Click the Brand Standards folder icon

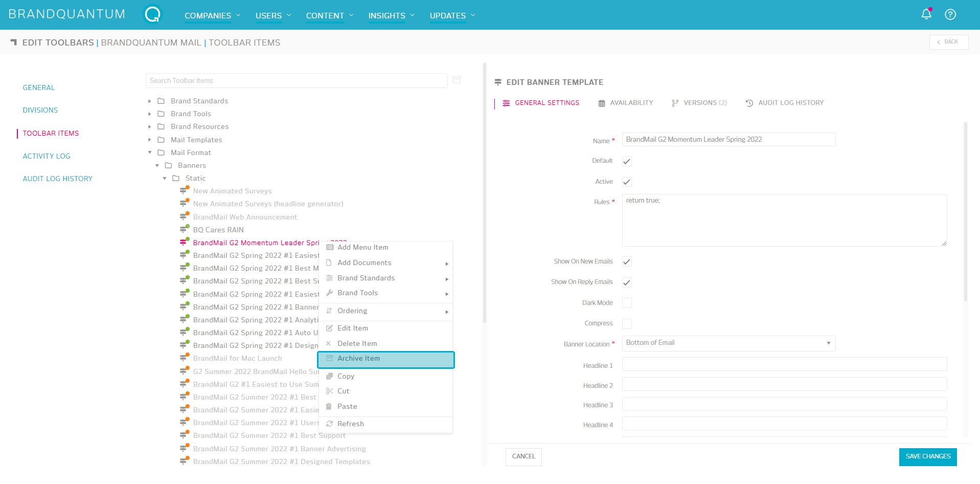coord(161,101)
